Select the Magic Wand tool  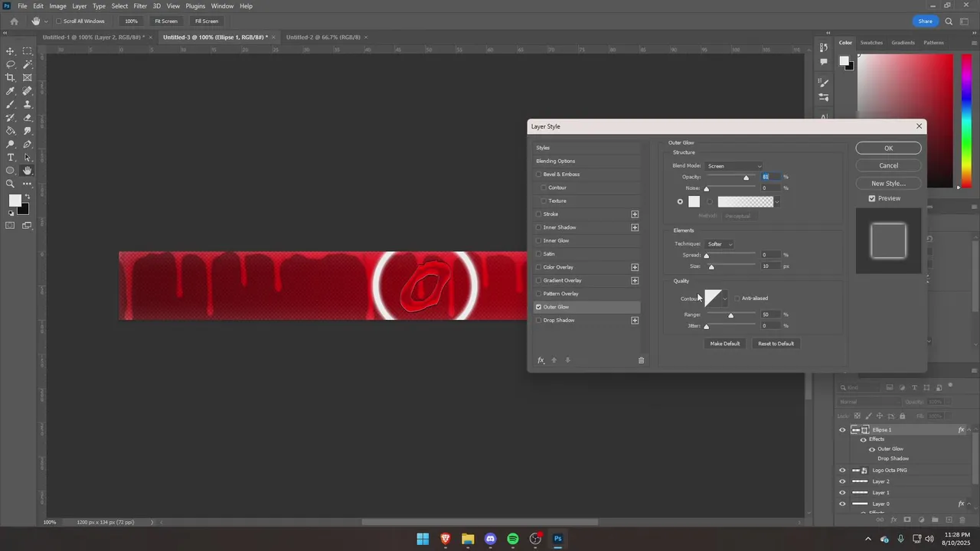(28, 64)
